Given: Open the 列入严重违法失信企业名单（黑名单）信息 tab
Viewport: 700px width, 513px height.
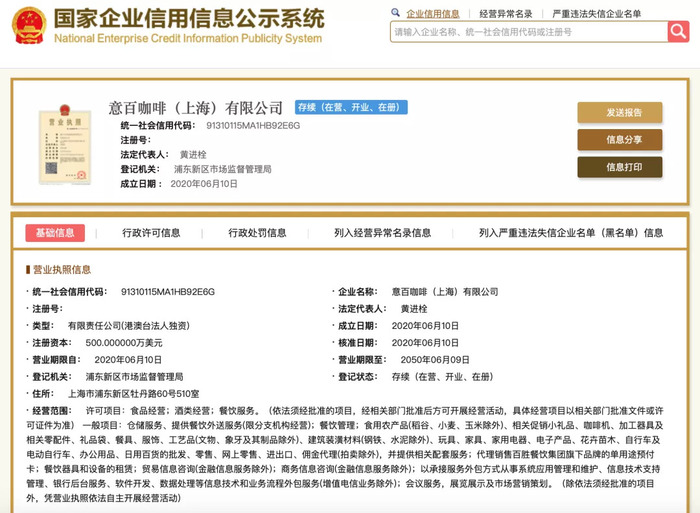Looking at the screenshot, I should (x=571, y=233).
